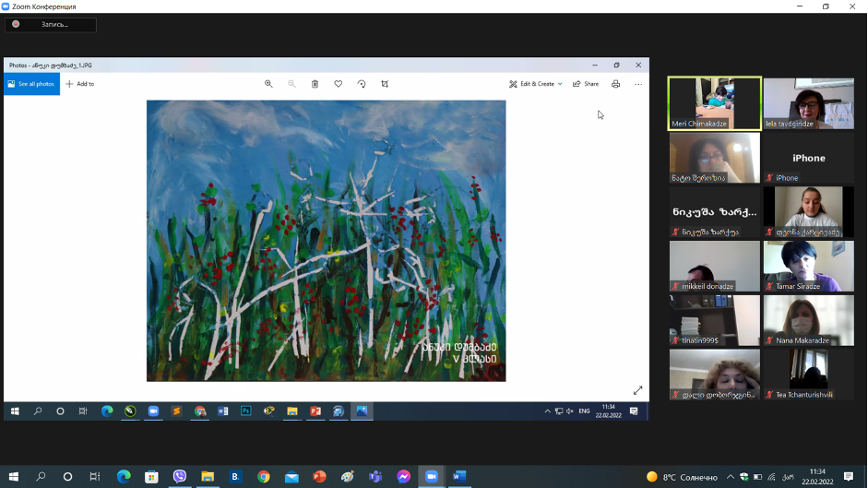Add photo to favorites with heart icon
The height and width of the screenshot is (488, 868).
click(x=339, y=84)
